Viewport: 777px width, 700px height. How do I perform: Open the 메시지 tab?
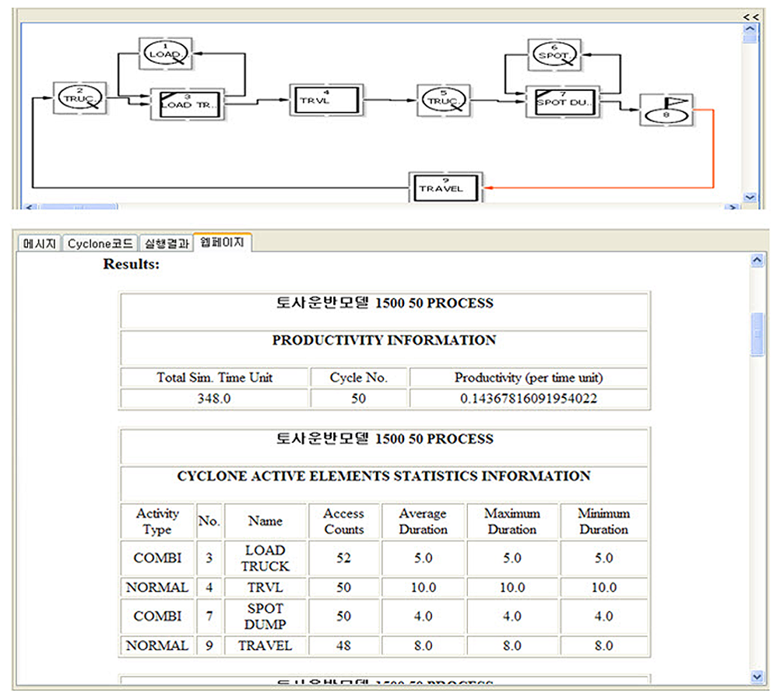point(40,243)
